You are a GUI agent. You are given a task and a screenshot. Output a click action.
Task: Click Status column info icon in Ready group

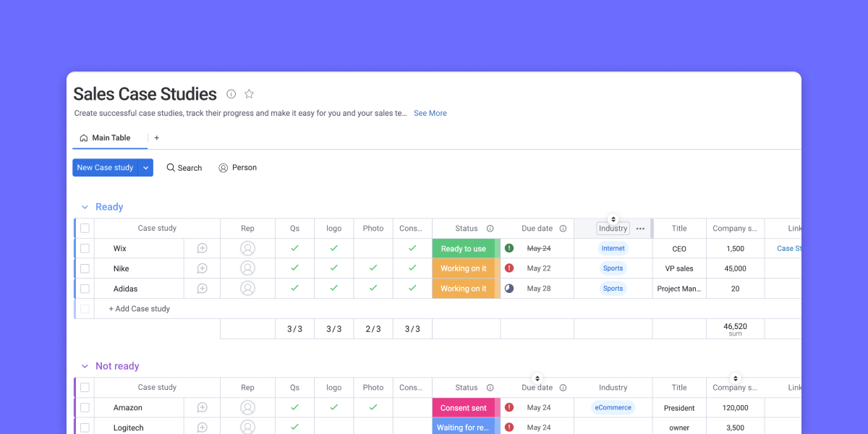tap(490, 229)
